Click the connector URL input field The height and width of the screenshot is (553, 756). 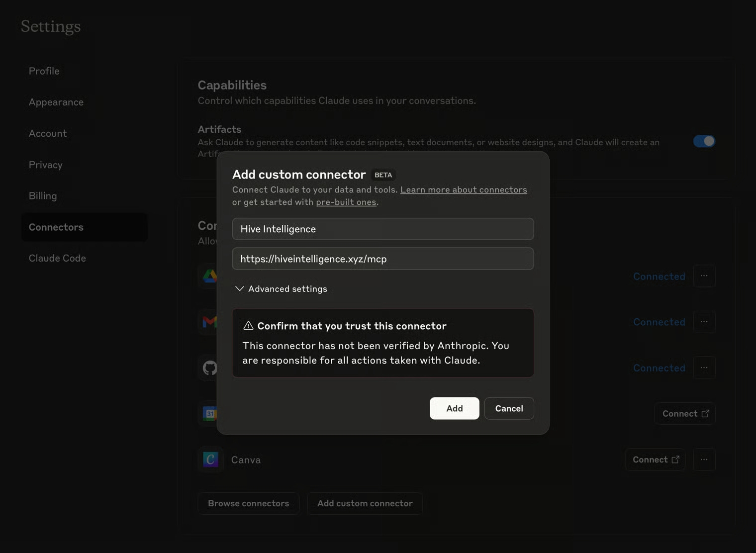(x=383, y=259)
